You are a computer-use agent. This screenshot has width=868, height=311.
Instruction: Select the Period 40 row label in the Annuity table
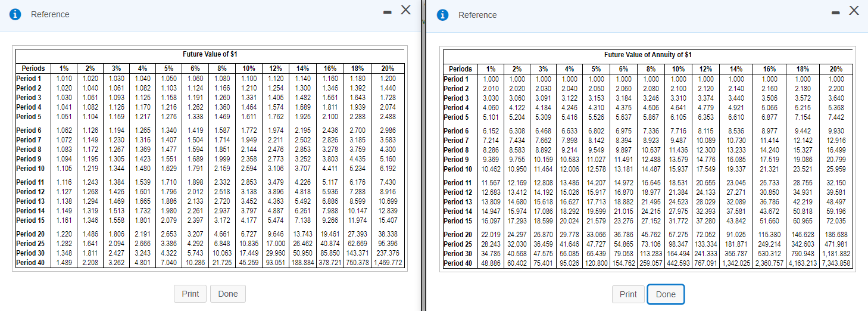(x=458, y=263)
